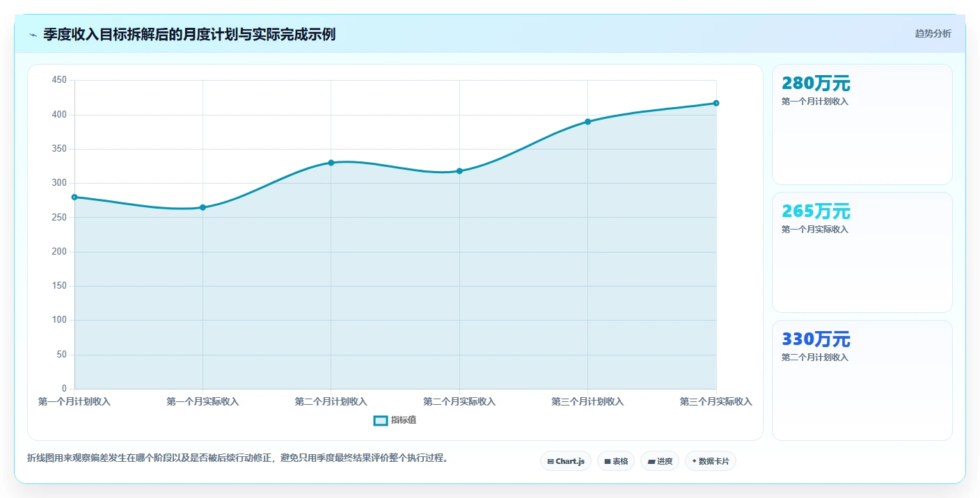
Task: Click the y-axis value 450
Action: click(x=59, y=80)
